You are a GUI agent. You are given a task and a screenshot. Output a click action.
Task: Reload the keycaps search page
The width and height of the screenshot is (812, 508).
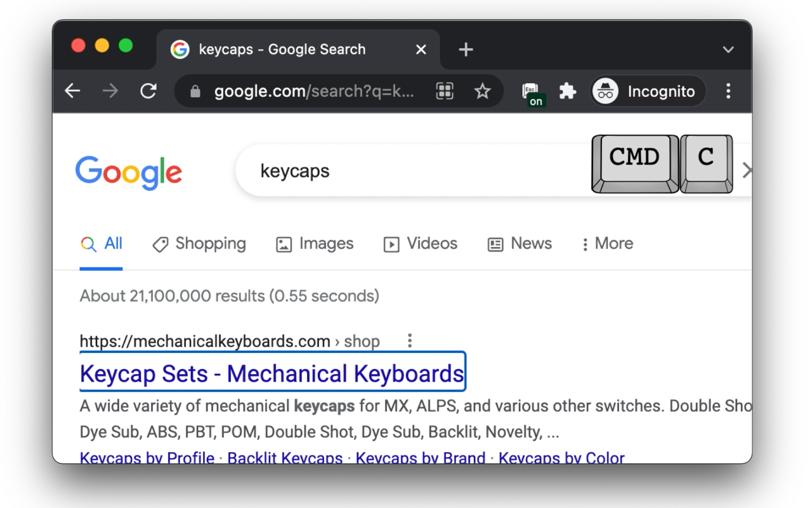[148, 91]
